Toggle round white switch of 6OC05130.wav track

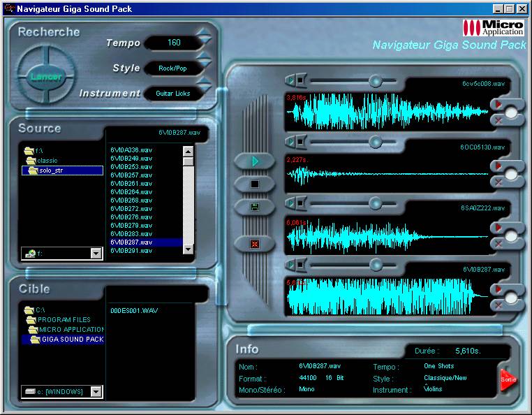tap(511, 175)
